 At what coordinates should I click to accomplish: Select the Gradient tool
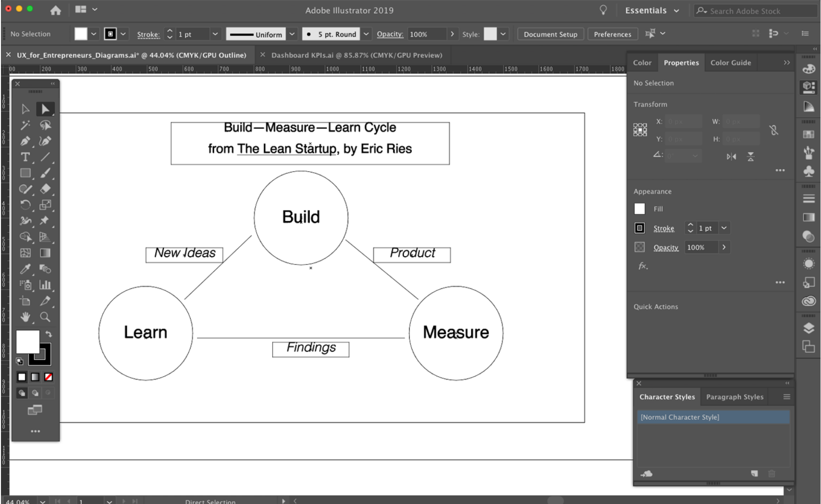click(45, 253)
